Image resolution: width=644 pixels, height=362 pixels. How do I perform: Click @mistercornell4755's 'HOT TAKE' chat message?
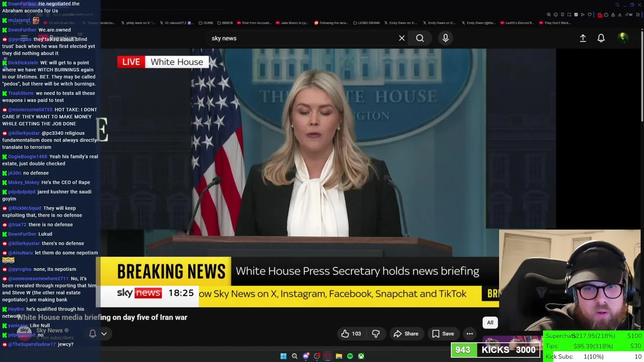(x=49, y=117)
